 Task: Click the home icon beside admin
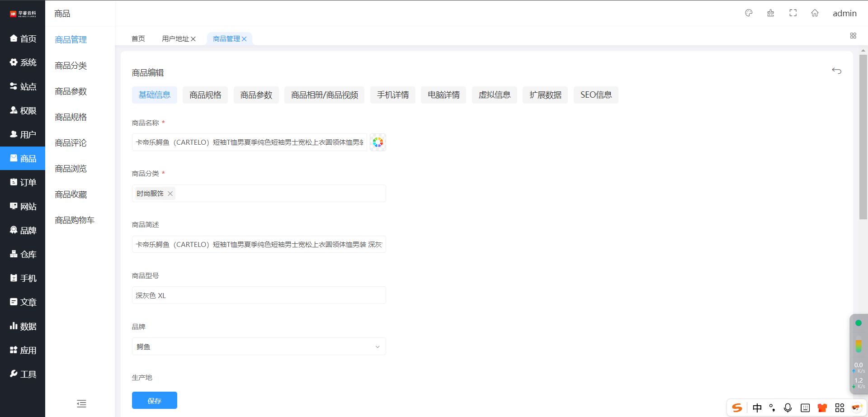(x=815, y=13)
